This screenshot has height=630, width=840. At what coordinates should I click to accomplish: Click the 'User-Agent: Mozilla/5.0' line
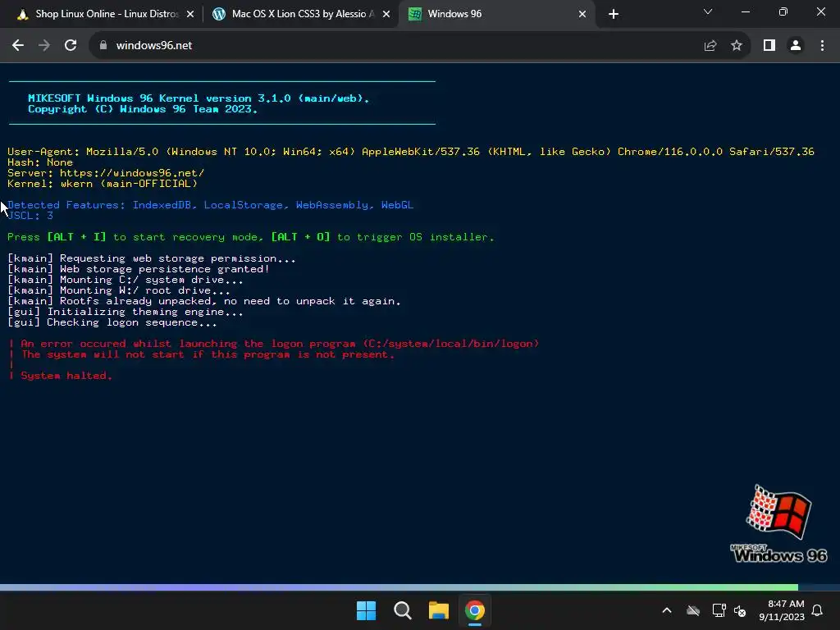coord(411,152)
